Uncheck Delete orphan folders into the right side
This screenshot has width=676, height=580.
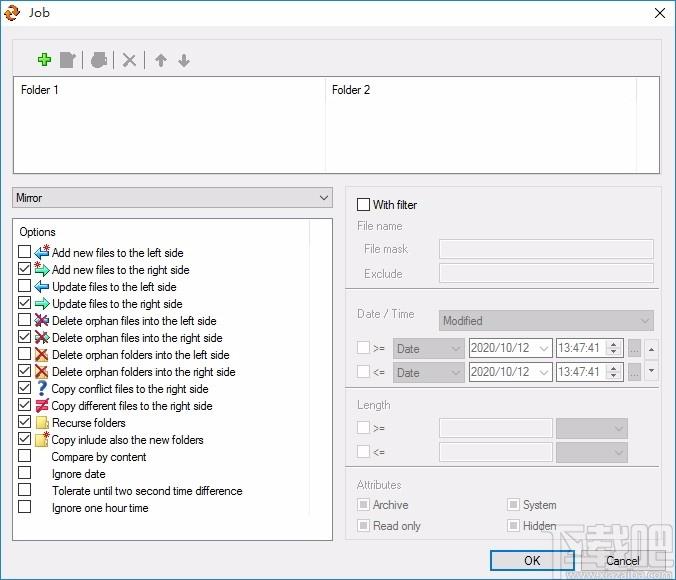[x=25, y=370]
